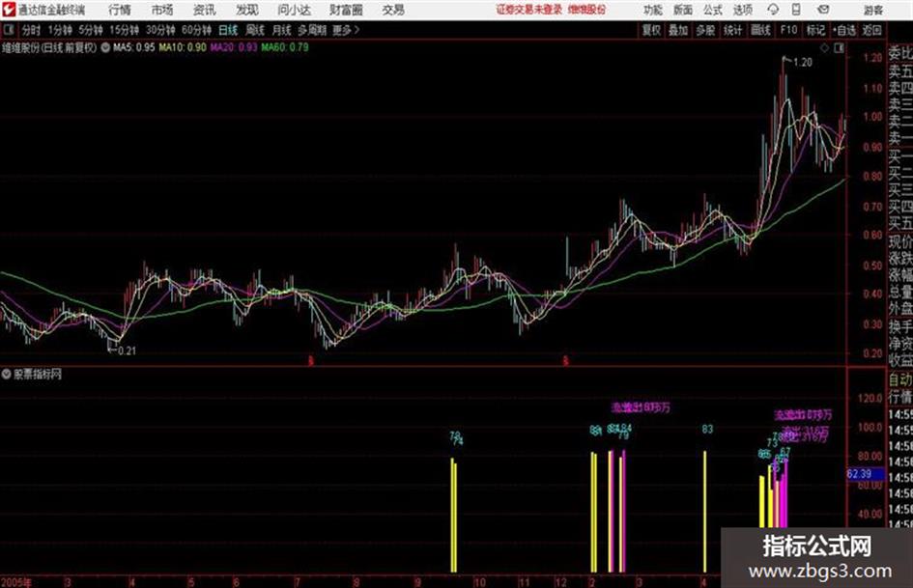Expand the 更多 periods list
The width and height of the screenshot is (913, 588).
coord(346,30)
